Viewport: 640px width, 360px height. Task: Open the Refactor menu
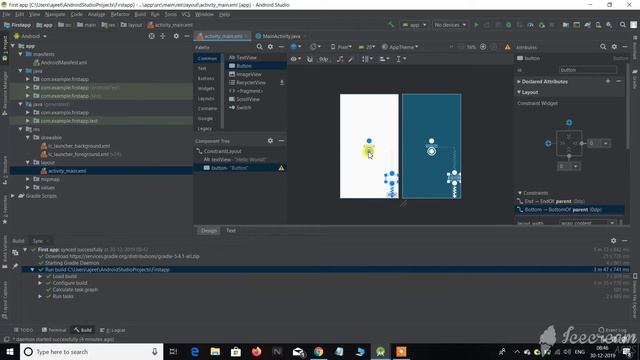(120, 14)
